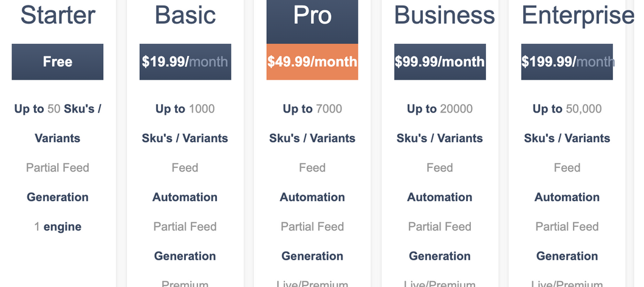The width and height of the screenshot is (644, 287).
Task: Select the $199.99/month price box
Action: pyautogui.click(x=567, y=61)
